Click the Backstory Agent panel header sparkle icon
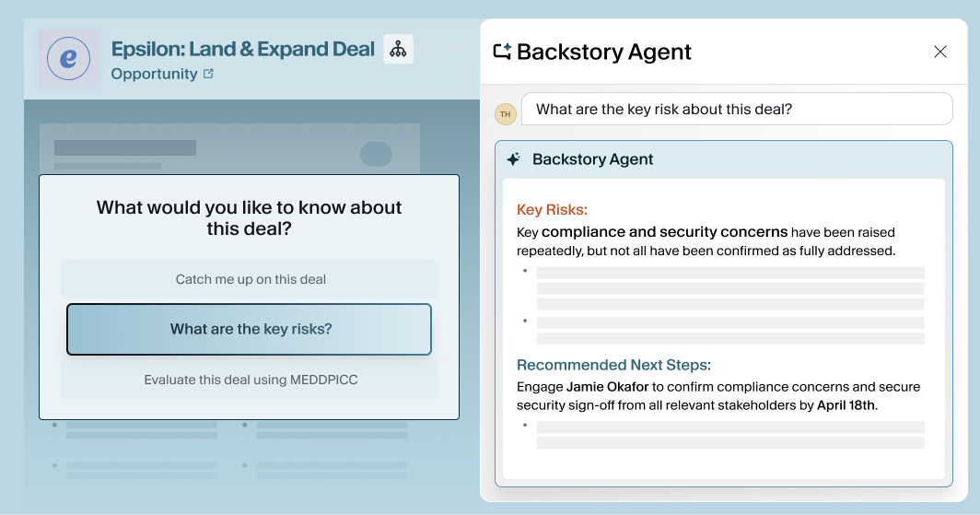The width and height of the screenshot is (980, 515). 502,52
